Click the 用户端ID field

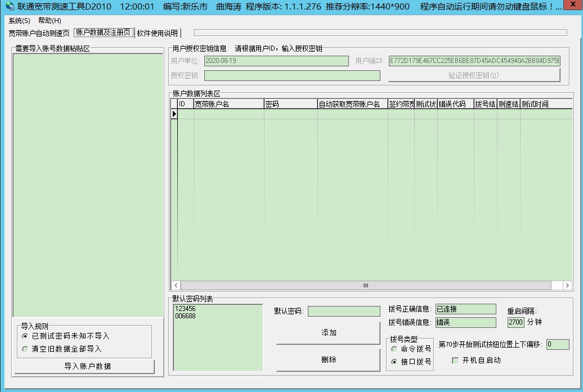(474, 61)
